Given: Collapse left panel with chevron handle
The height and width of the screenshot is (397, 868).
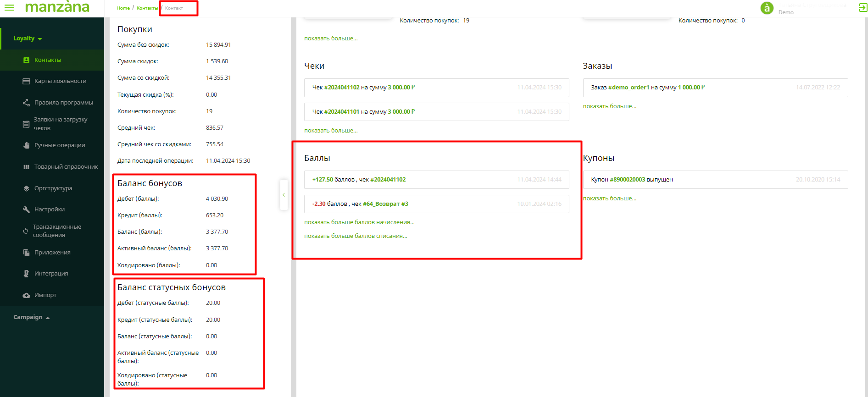Looking at the screenshot, I should [284, 195].
